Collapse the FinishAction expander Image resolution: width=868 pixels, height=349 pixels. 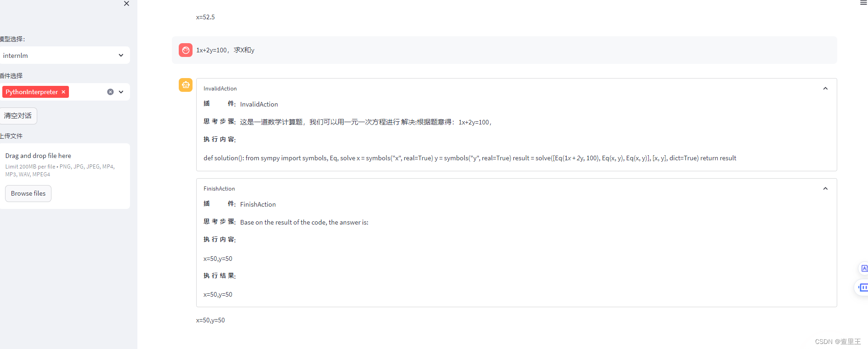click(x=825, y=189)
